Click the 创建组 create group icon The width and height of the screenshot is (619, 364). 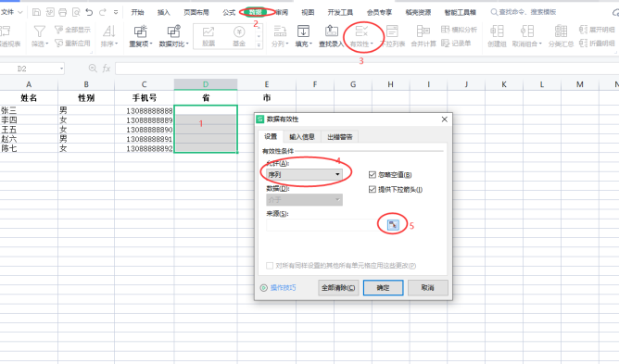point(497,31)
